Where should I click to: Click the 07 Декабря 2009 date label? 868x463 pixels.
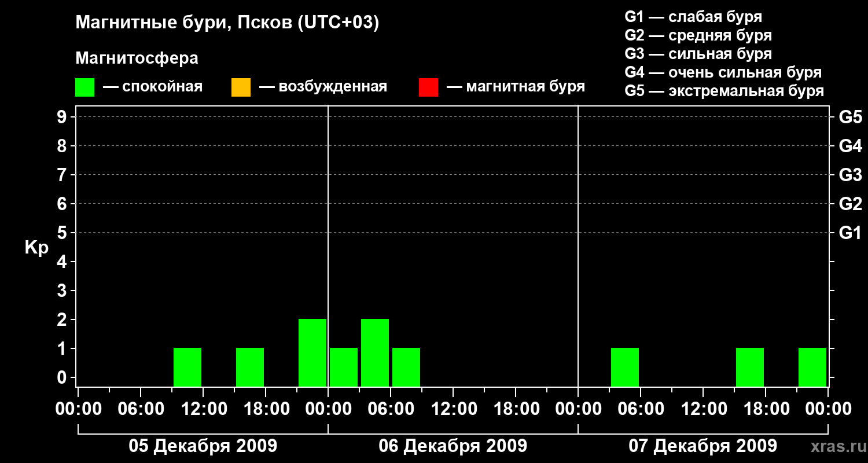(703, 446)
